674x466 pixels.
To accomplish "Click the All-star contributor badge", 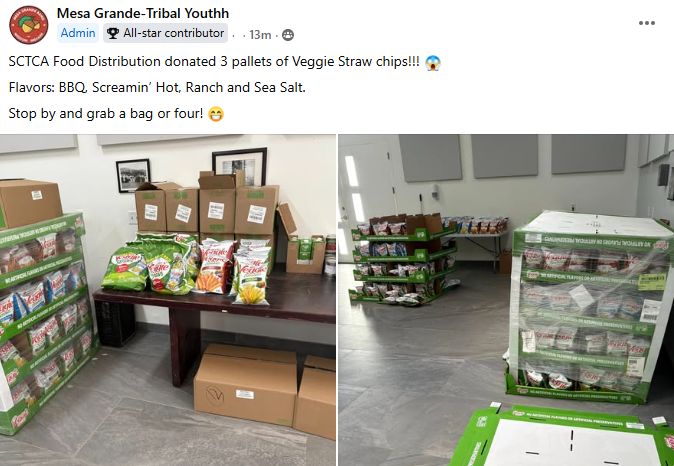I will point(165,33).
